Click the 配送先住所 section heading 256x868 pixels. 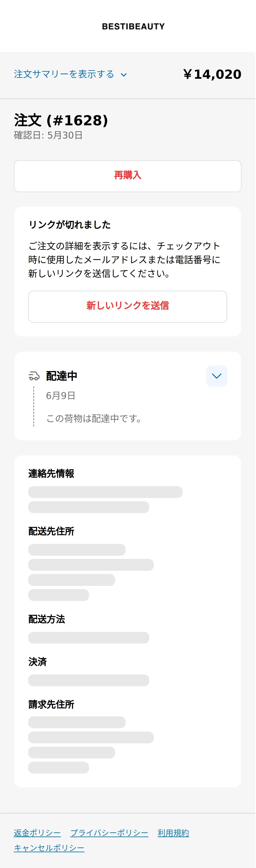52,531
